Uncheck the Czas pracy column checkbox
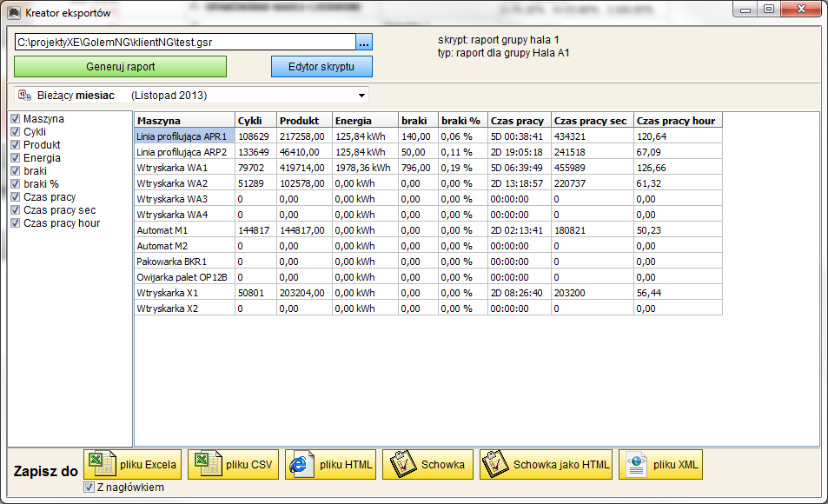This screenshot has width=828, height=504. pos(16,197)
